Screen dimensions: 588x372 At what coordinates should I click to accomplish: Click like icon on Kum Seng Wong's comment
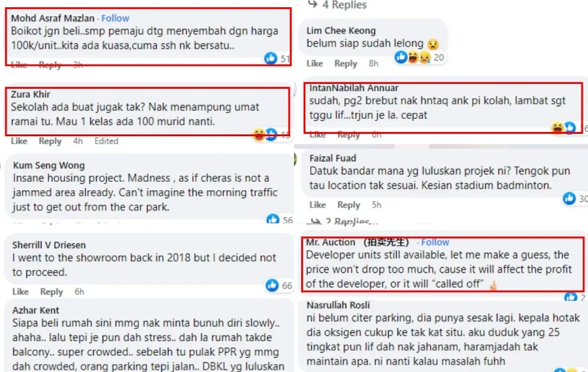point(272,219)
